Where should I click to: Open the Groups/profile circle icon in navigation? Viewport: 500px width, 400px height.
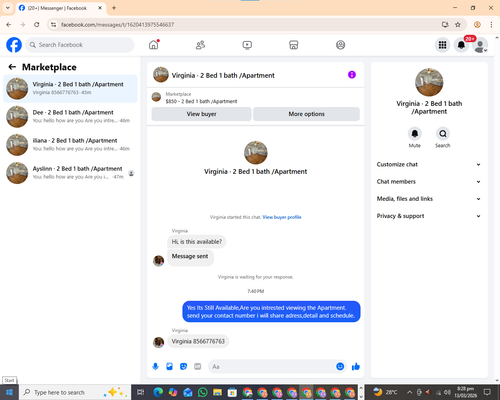tap(340, 45)
